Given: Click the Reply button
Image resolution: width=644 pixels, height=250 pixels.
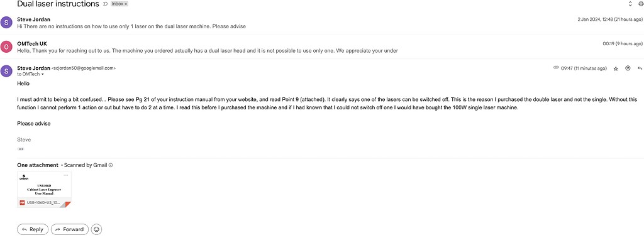Looking at the screenshot, I should (33, 229).
